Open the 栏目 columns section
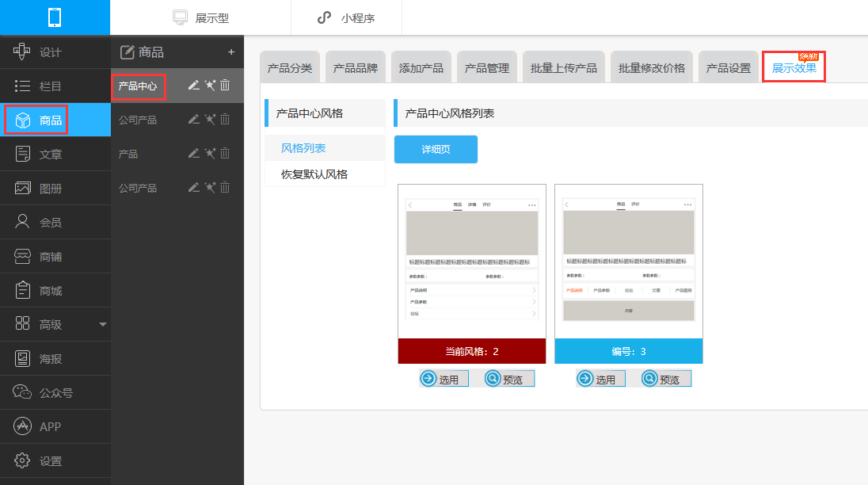 55,86
